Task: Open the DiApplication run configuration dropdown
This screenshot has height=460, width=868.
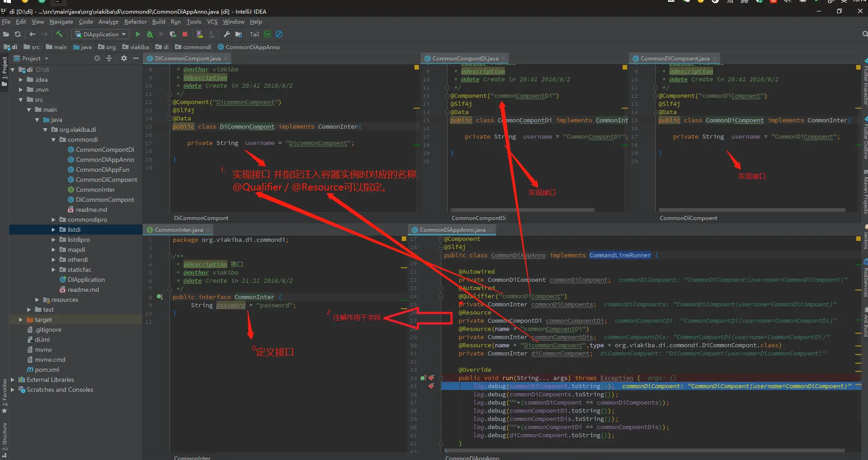Action: (101, 34)
